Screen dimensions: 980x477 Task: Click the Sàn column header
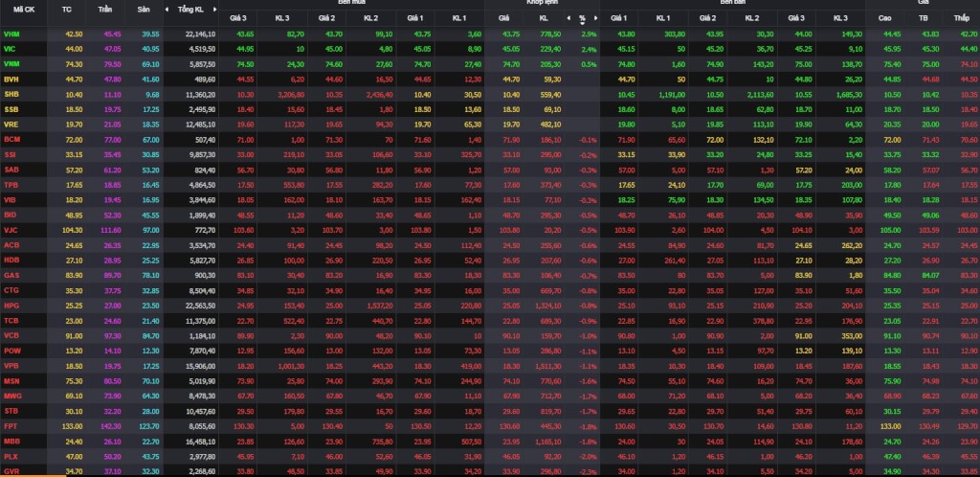(x=144, y=10)
